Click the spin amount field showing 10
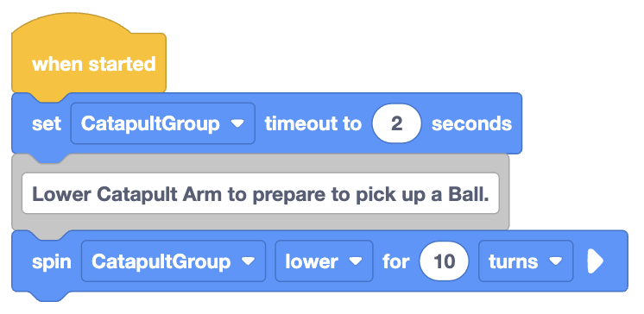 (x=444, y=261)
